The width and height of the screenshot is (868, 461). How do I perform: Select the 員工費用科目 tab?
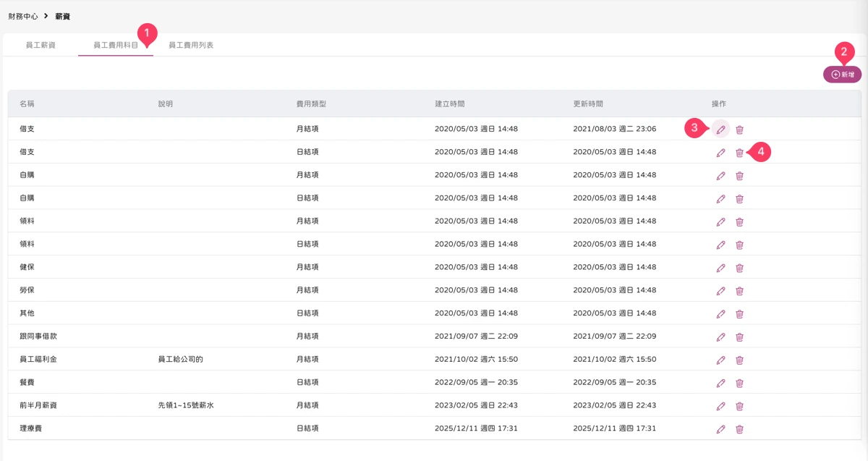116,45
